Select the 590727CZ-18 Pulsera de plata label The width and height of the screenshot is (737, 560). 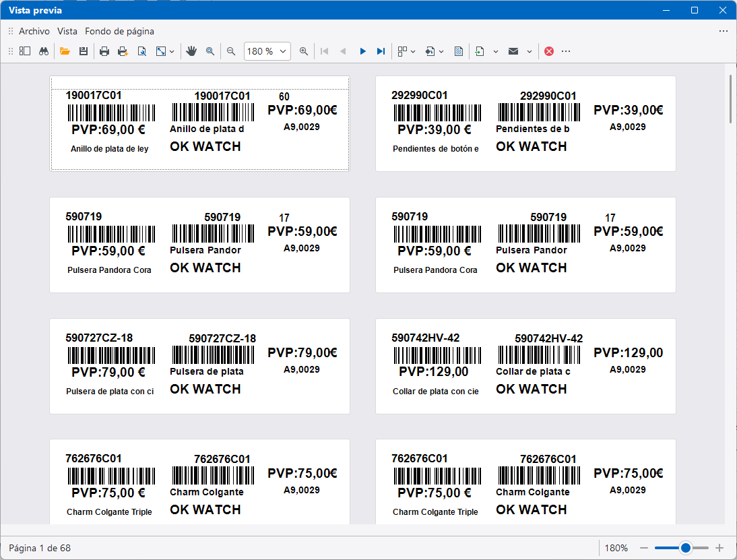(x=200, y=367)
